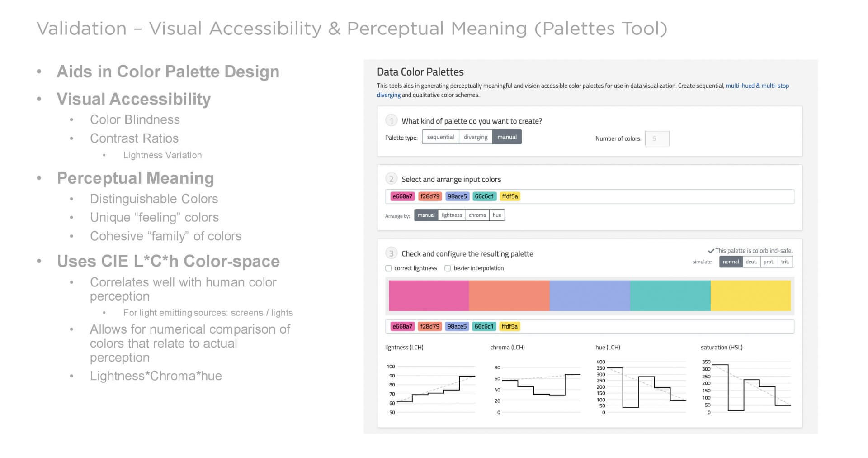868x458 pixels.
Task: Arrange colors by lightness
Action: coord(451,215)
